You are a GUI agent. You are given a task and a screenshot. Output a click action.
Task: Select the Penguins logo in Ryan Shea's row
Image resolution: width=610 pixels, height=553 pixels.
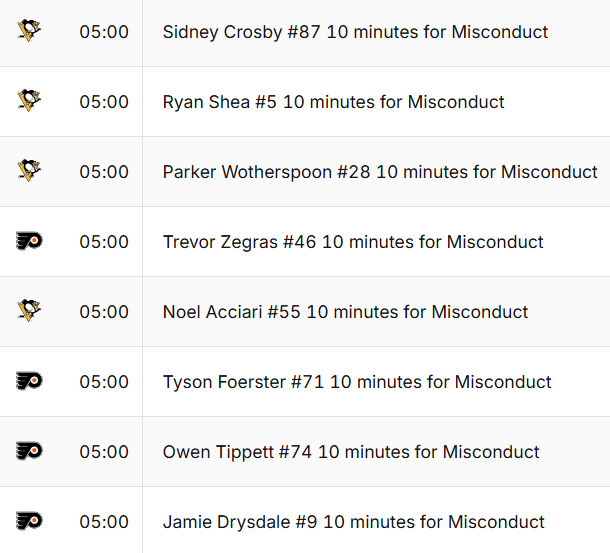[x=29, y=101]
